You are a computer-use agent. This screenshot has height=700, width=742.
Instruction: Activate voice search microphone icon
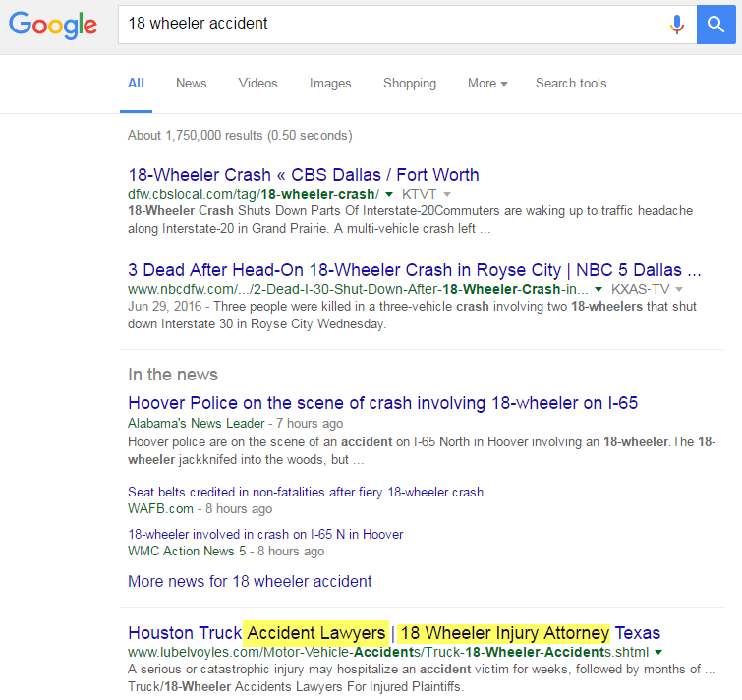point(677,25)
